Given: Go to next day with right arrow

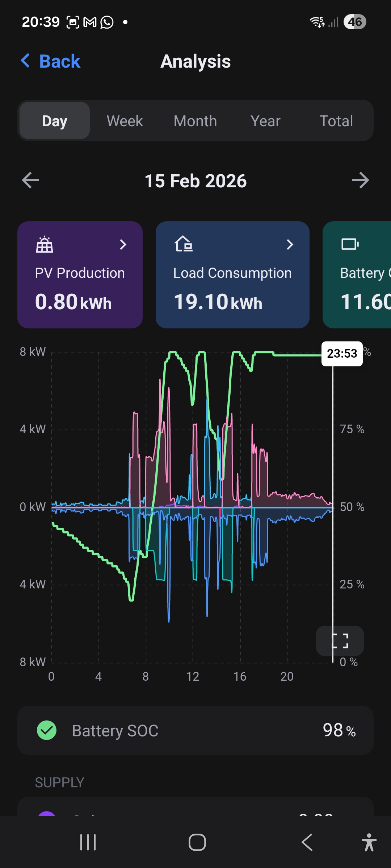Looking at the screenshot, I should tap(360, 180).
